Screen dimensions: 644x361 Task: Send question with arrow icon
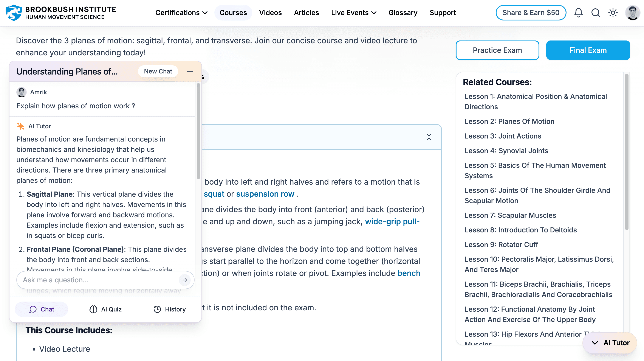(184, 280)
